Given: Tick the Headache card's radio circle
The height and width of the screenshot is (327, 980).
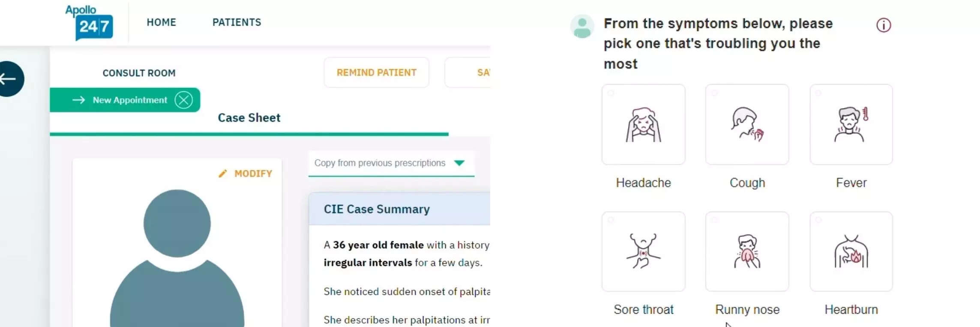Looking at the screenshot, I should point(611,93).
